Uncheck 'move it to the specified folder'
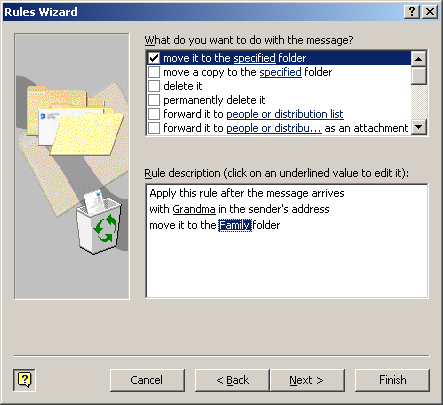443x405 pixels. [x=154, y=58]
